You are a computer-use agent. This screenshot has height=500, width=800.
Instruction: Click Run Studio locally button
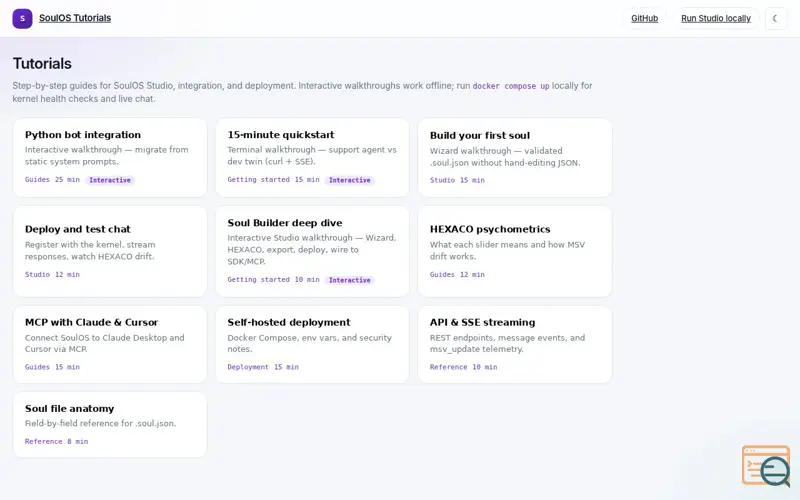point(716,18)
